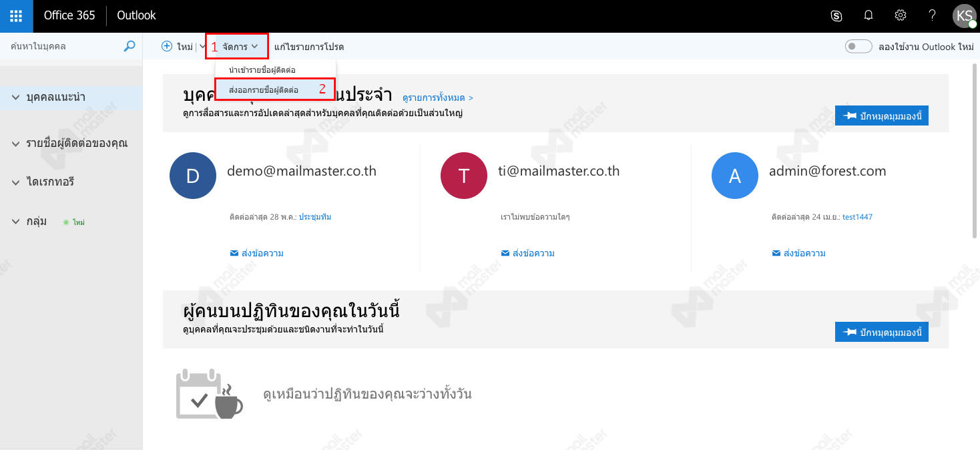Click the ti@mailmaster.co.th contact name
980x450 pixels.
coord(559,171)
